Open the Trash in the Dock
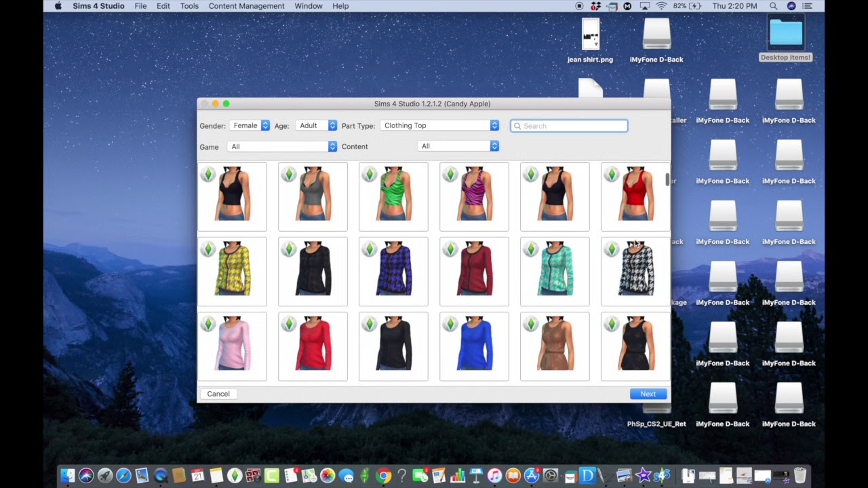The image size is (868, 488). pos(800,475)
